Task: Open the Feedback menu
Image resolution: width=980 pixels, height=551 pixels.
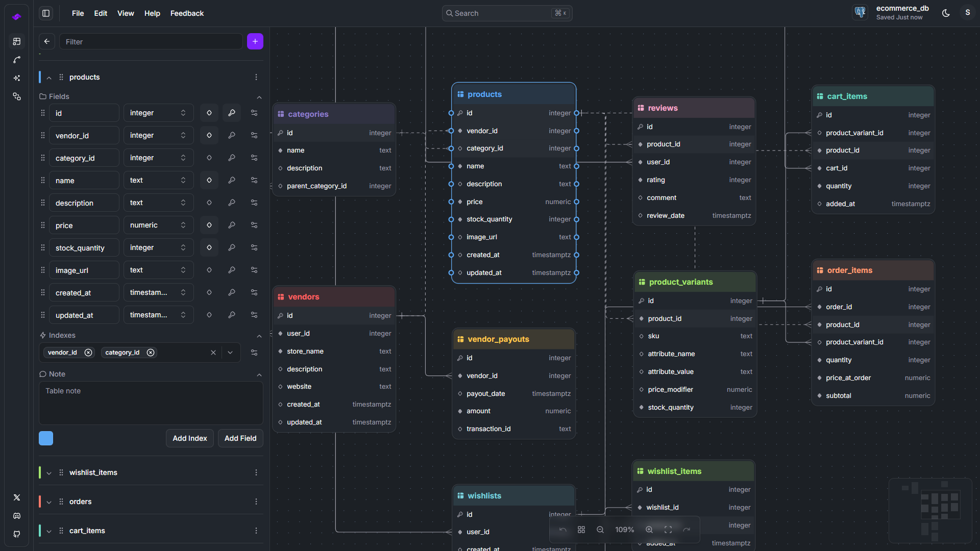Action: [187, 13]
